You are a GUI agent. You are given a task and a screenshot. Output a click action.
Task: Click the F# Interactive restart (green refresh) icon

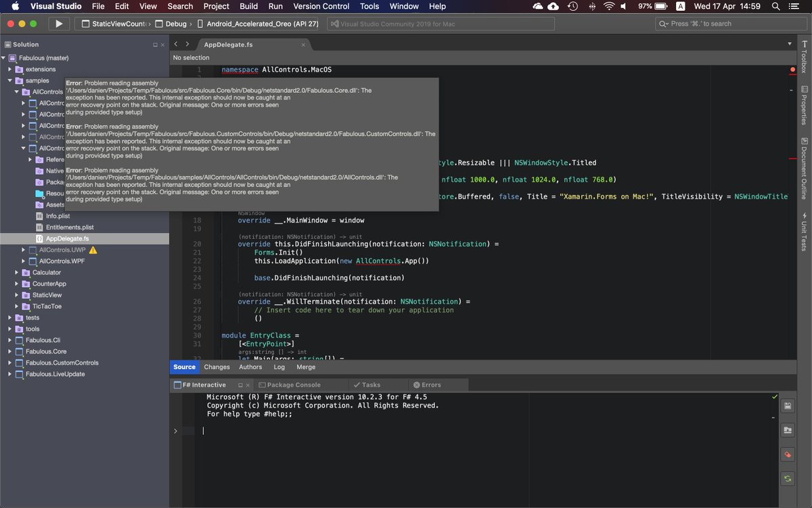[x=788, y=479]
